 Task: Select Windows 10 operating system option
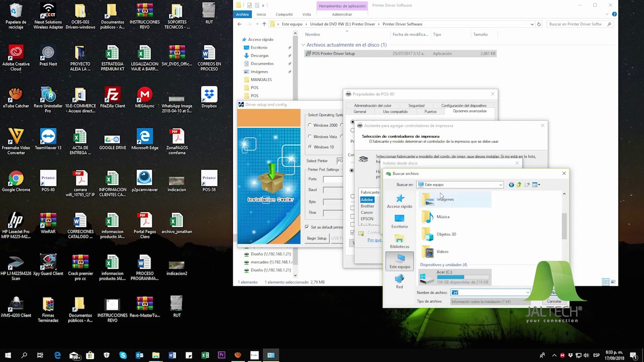click(321, 147)
